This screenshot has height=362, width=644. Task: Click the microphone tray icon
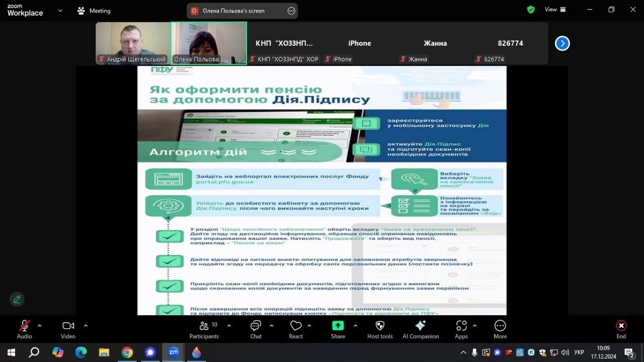(474, 352)
